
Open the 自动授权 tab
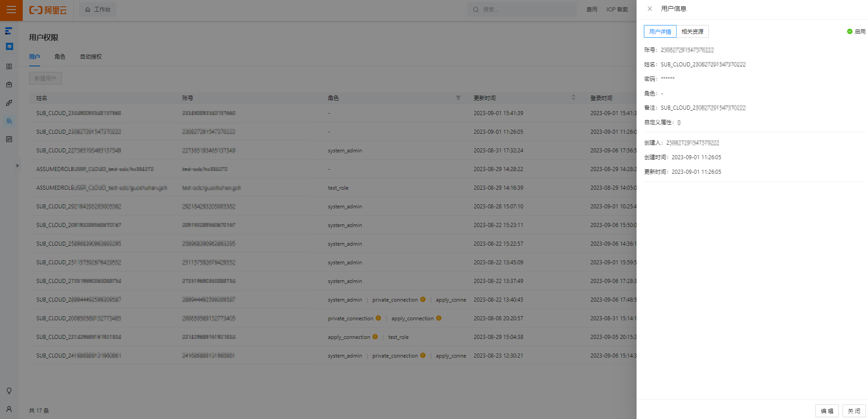pyautogui.click(x=91, y=57)
